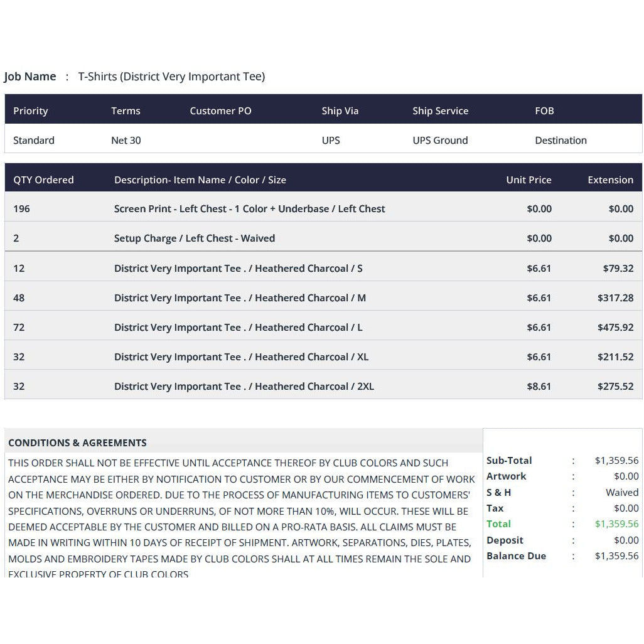Screen dimensions: 644x644
Task: Select the Net 30 terms value
Action: pyautogui.click(x=126, y=141)
